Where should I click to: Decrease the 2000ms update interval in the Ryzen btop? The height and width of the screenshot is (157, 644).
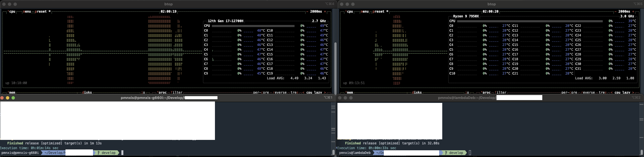(615, 11)
